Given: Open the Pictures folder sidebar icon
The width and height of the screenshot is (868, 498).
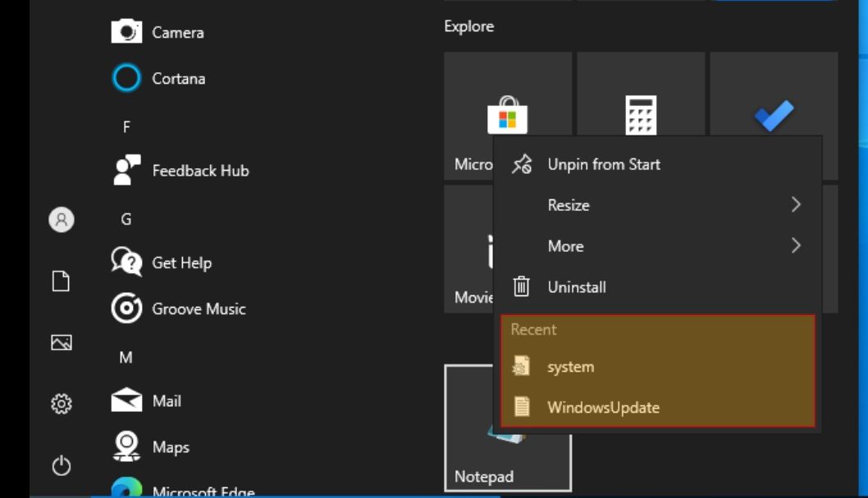Looking at the screenshot, I should click(x=62, y=342).
